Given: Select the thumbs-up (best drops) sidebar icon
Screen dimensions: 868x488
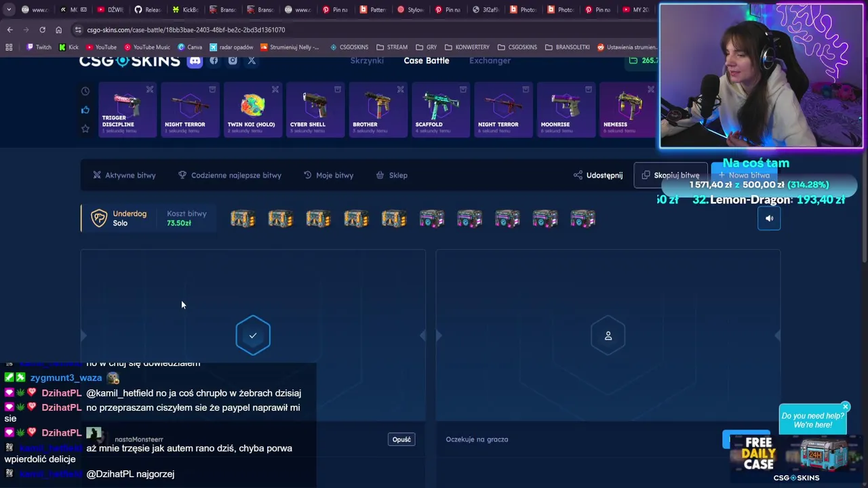Looking at the screenshot, I should point(85,110).
